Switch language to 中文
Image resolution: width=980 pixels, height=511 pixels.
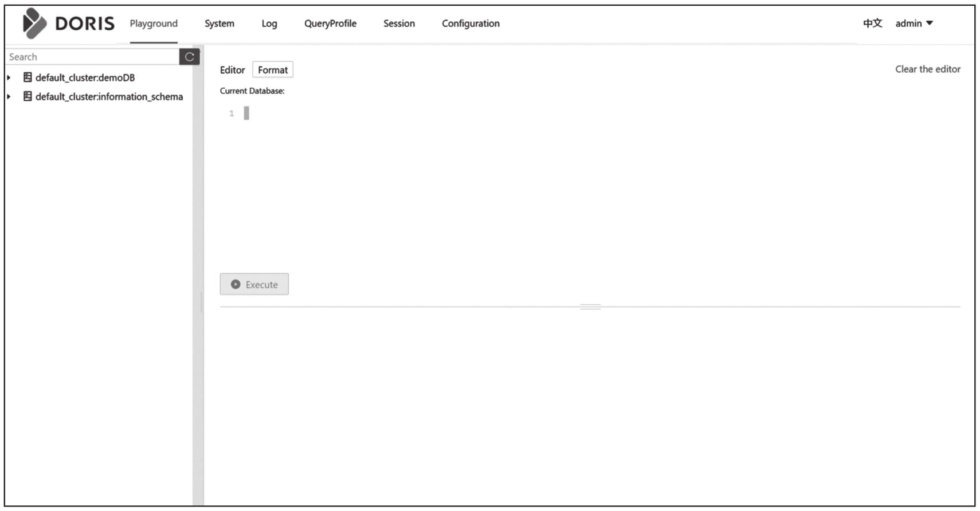point(872,23)
